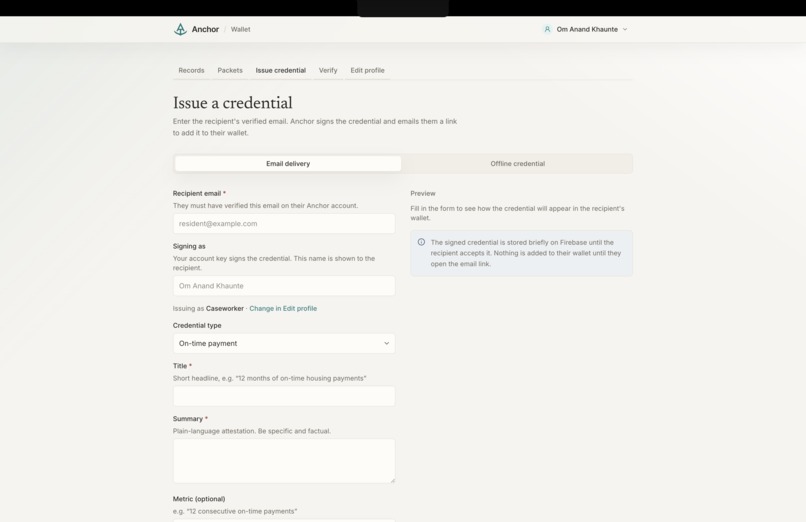Click the Summary label
Viewport: 806px width, 522px height.
point(188,419)
